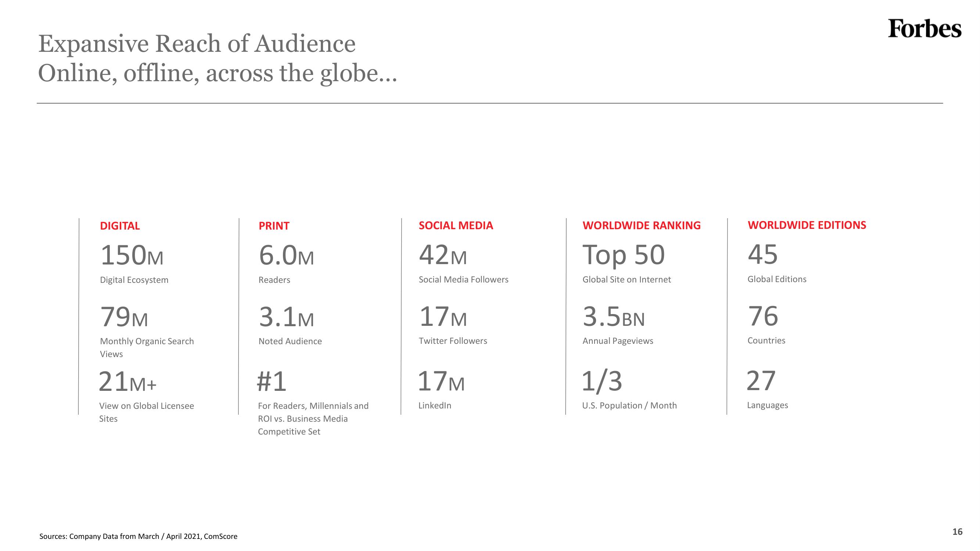The image size is (980, 551).
Task: Click the 42M figure
Action: (443, 255)
